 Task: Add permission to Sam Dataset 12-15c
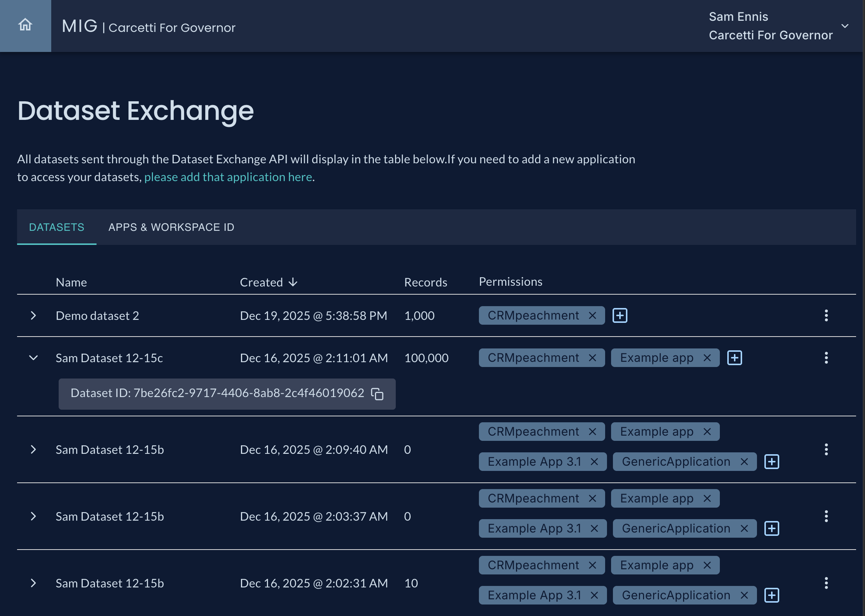click(734, 358)
